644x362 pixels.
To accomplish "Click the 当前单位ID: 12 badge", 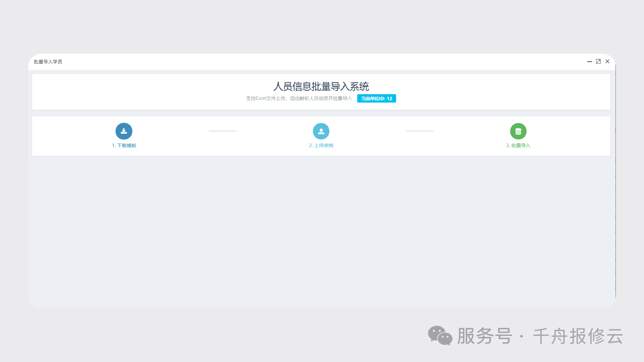I will click(x=376, y=98).
